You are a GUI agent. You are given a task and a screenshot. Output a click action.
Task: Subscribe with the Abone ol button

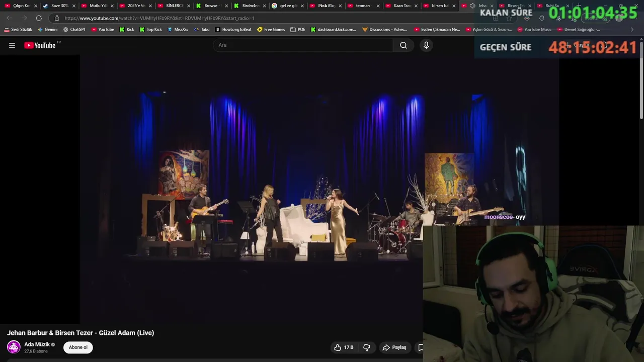tap(78, 347)
